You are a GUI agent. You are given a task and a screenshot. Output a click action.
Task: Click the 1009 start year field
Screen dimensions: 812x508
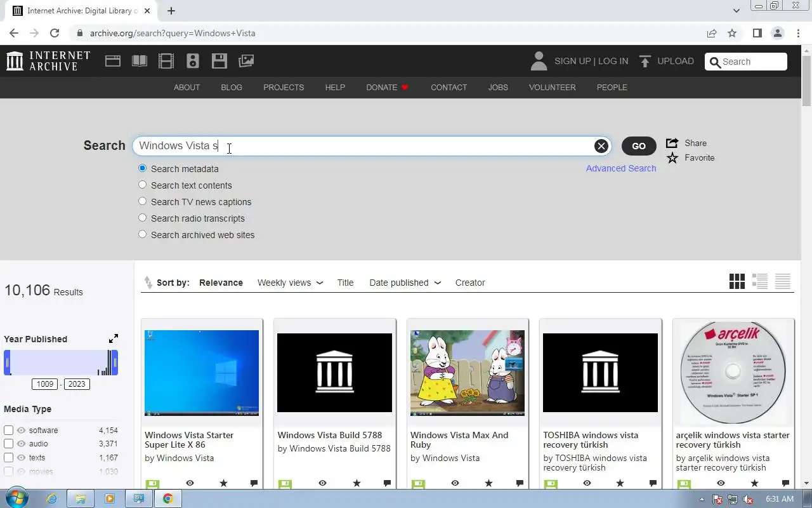click(x=45, y=384)
